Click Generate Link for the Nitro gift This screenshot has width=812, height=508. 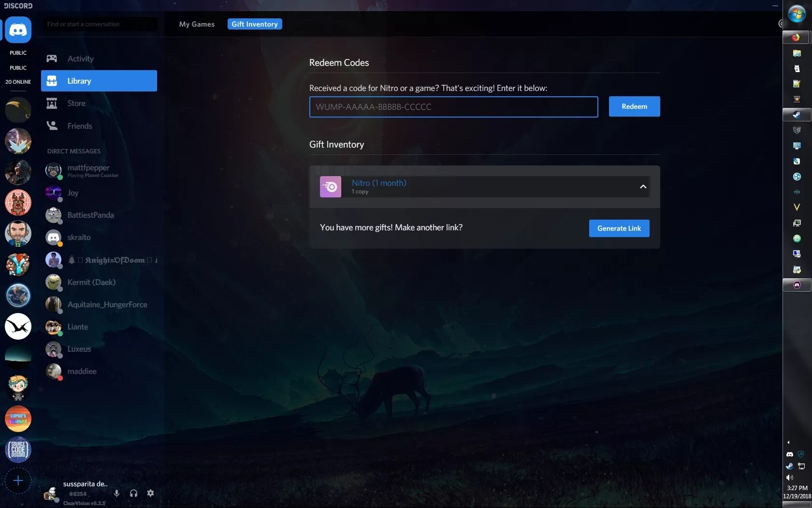tap(619, 228)
